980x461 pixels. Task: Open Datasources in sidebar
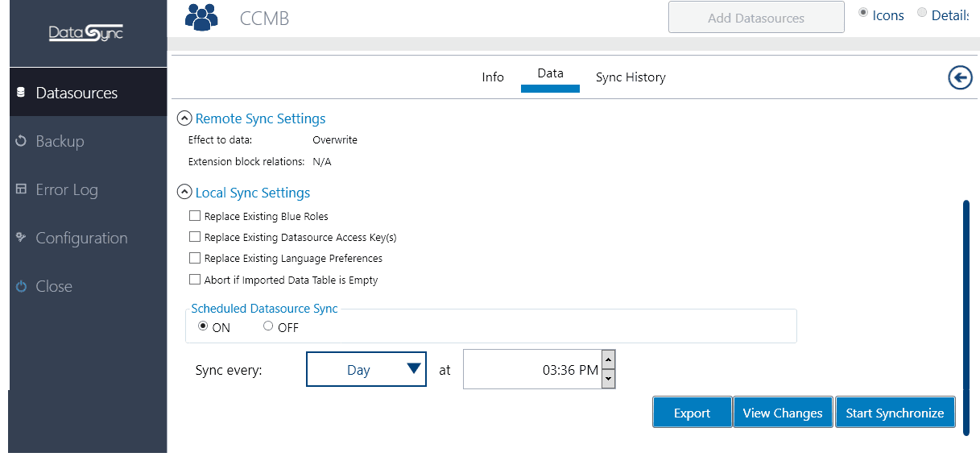[88, 93]
